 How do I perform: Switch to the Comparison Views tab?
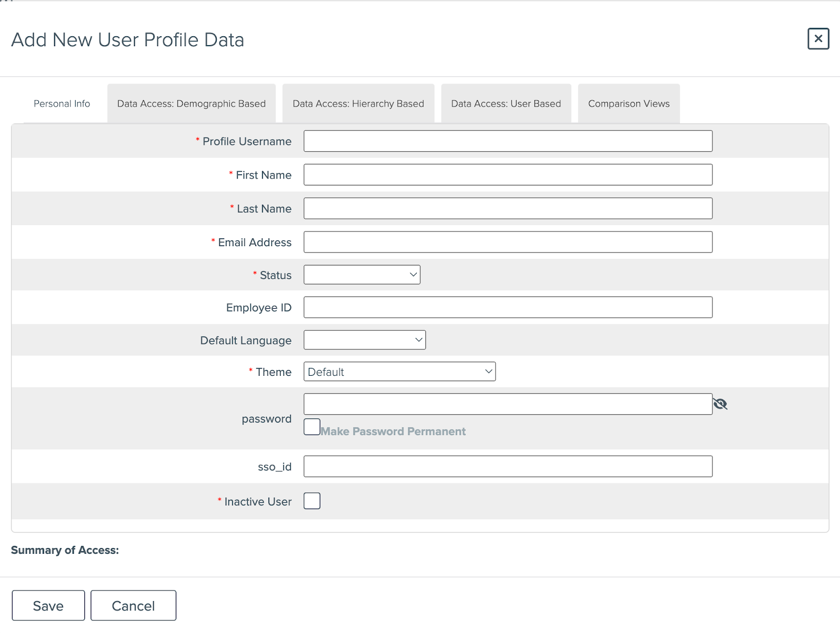point(628,103)
